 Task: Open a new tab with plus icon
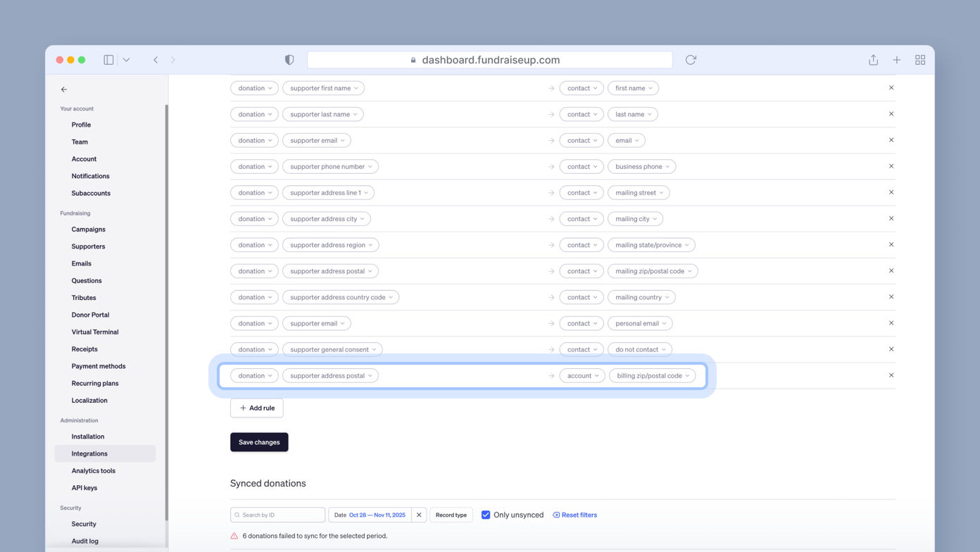(x=896, y=60)
